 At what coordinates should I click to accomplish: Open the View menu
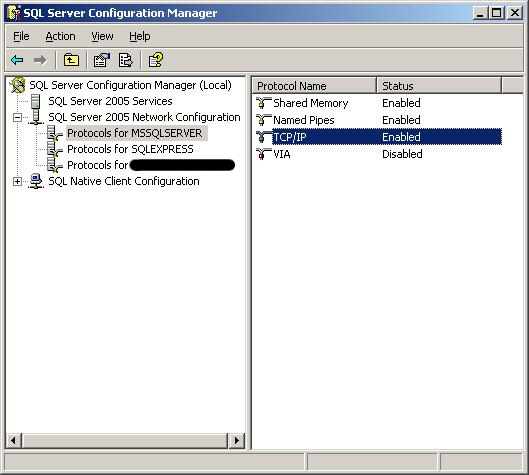pos(102,36)
